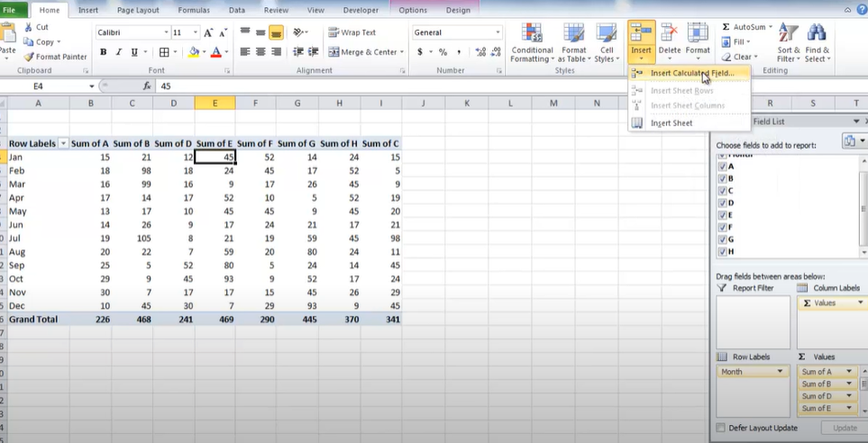Viewport: 868px width, 443px height.
Task: Uncheck field E in Field List
Action: pyautogui.click(x=722, y=214)
